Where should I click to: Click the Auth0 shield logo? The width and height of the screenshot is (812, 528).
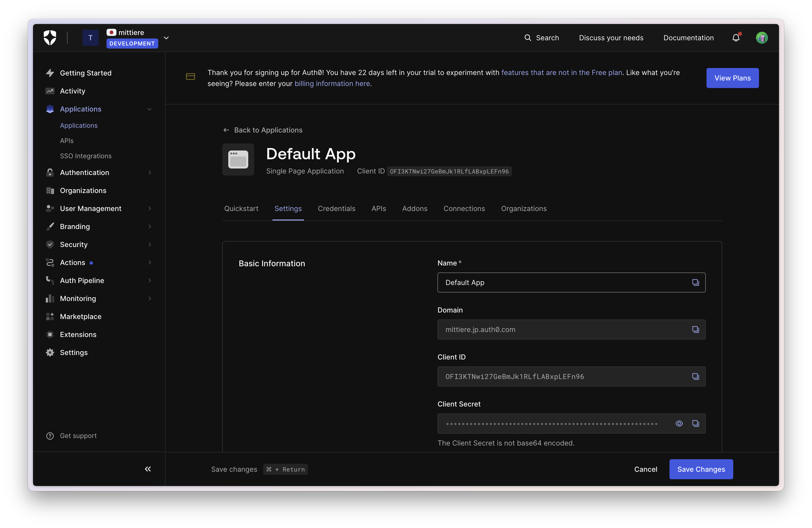tap(50, 37)
